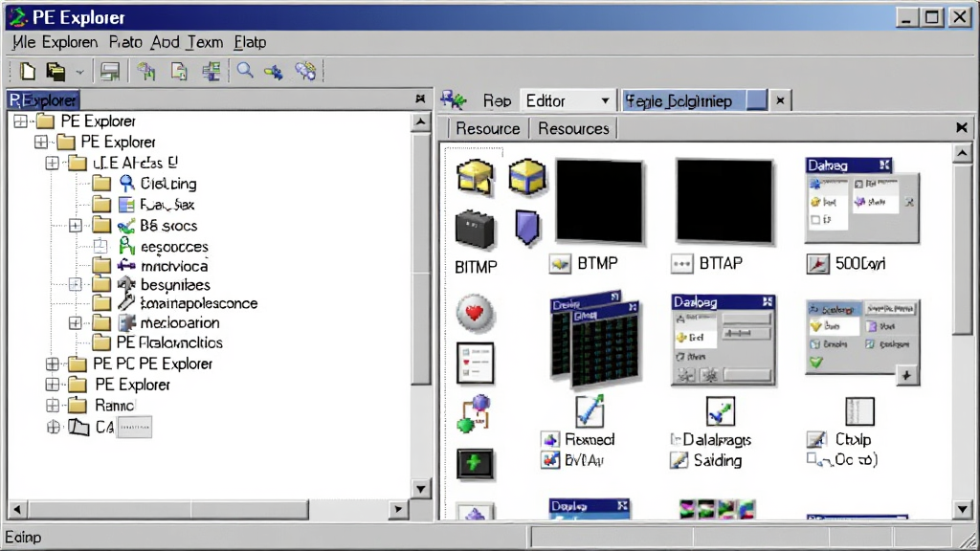The image size is (980, 551).
Task: Close the tab next to Editor dropdown
Action: (780, 99)
